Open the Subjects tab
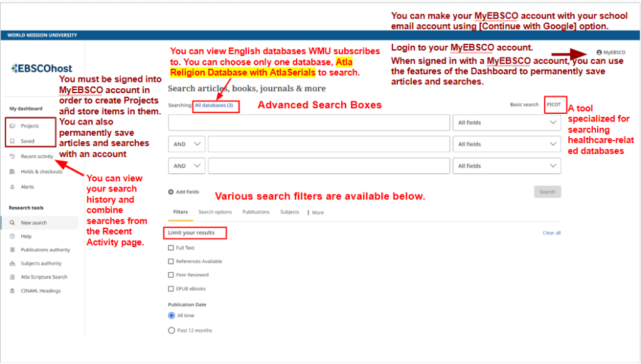The image size is (641, 364). pyautogui.click(x=289, y=212)
